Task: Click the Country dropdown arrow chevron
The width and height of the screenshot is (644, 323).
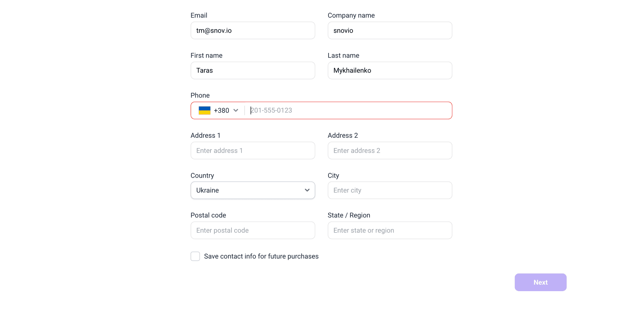Action: tap(307, 190)
